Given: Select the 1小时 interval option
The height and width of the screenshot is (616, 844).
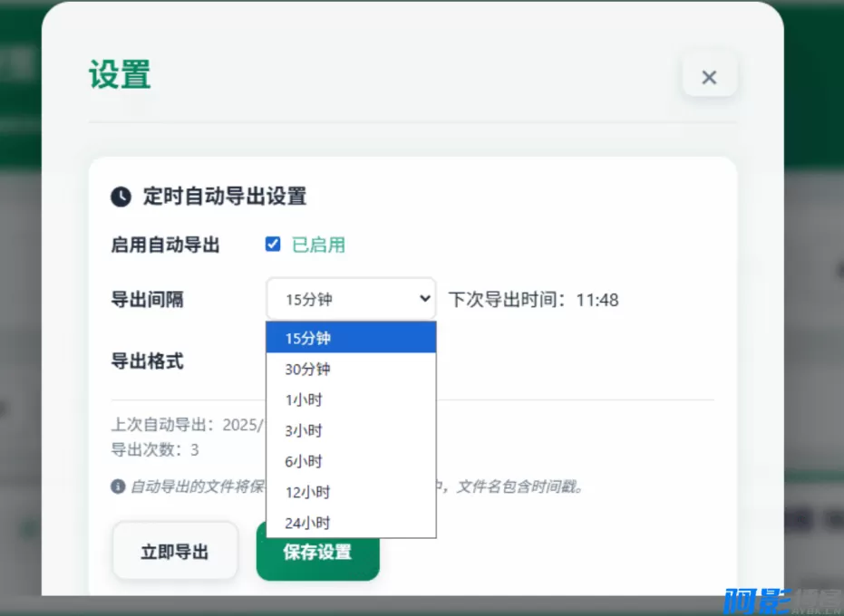Looking at the screenshot, I should point(351,399).
